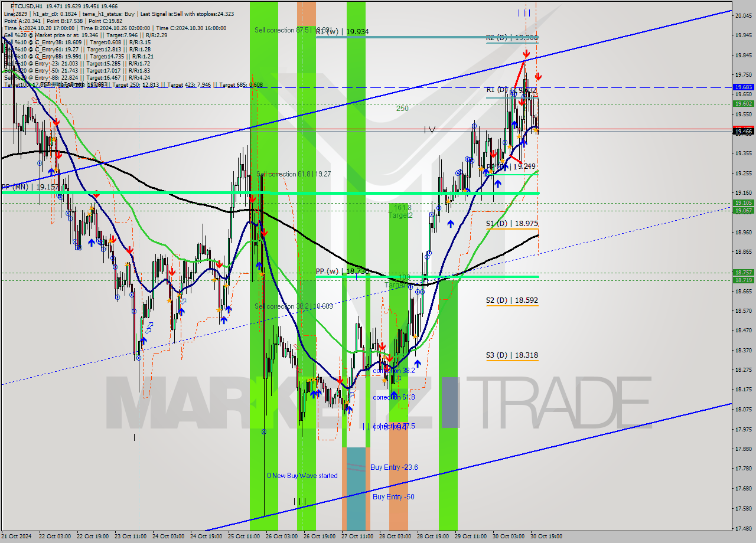Select the 'R2 (D) | 19.900' resistance label
Image resolution: width=756 pixels, height=543 pixels.
(x=511, y=37)
